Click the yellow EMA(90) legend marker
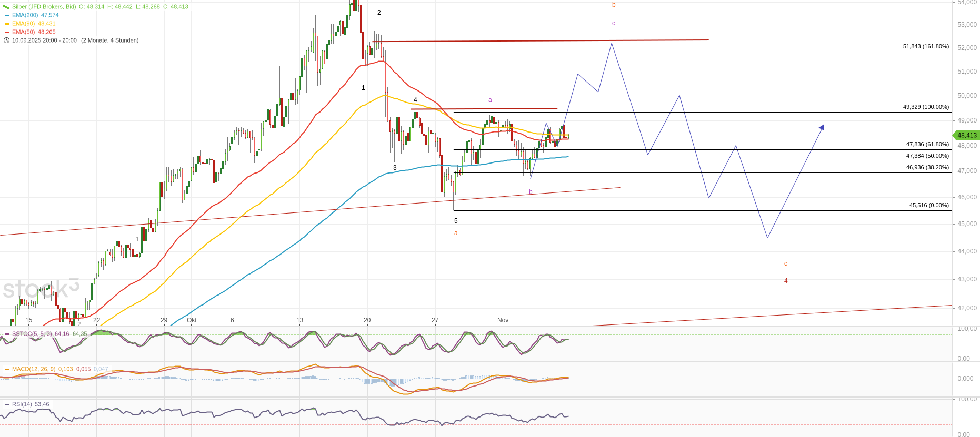Screen dimensions: 980x437 7,24
